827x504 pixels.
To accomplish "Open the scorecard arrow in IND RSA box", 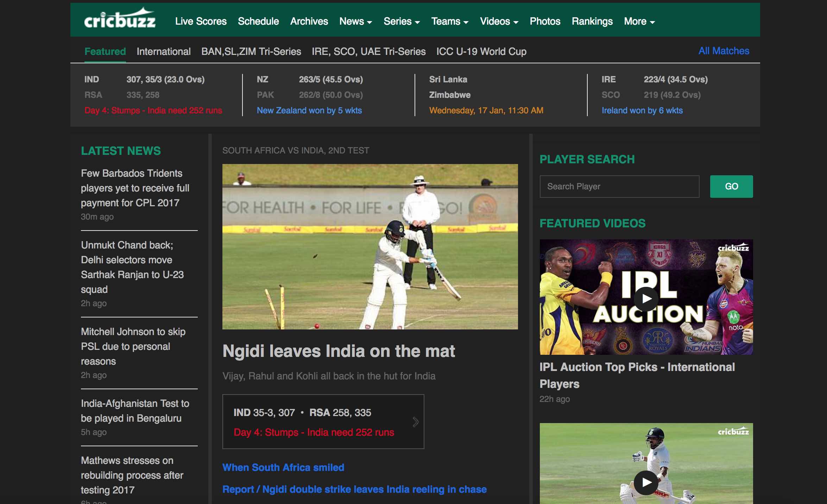I will tap(416, 422).
